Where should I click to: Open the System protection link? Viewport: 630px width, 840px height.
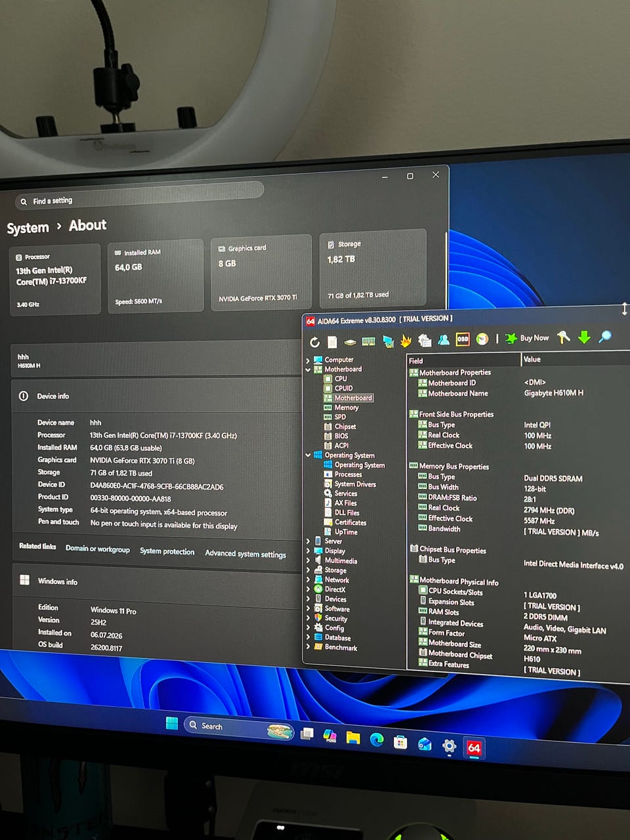coord(167,551)
